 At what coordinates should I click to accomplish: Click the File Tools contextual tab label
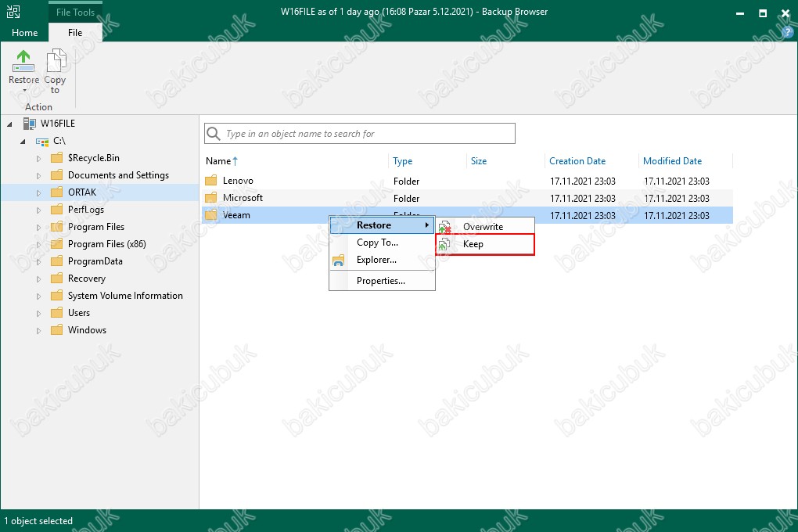[x=75, y=13]
